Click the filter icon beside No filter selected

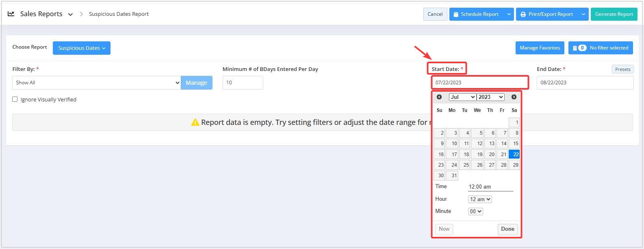[575, 48]
